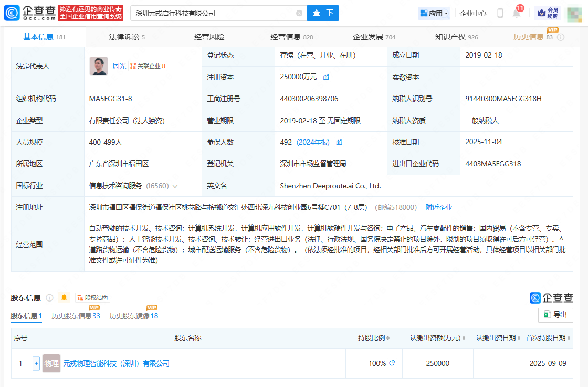Open shareholding ratio pie chart icon
This screenshot has width=588, height=387.
(392, 363)
